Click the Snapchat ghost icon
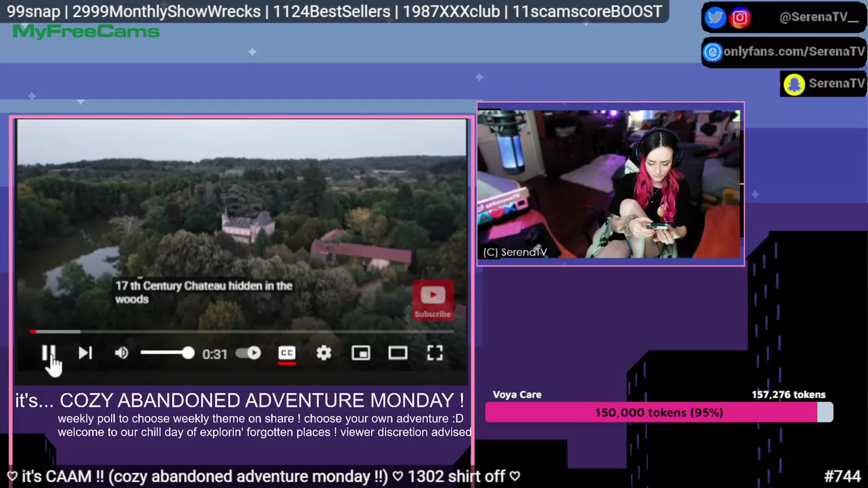This screenshot has height=488, width=868. (x=794, y=84)
